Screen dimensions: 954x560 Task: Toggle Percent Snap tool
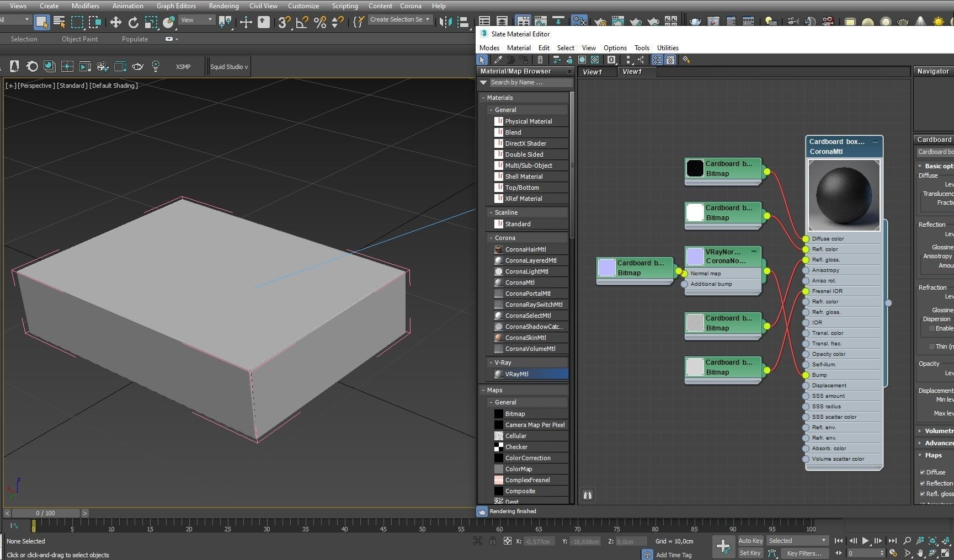(x=319, y=22)
